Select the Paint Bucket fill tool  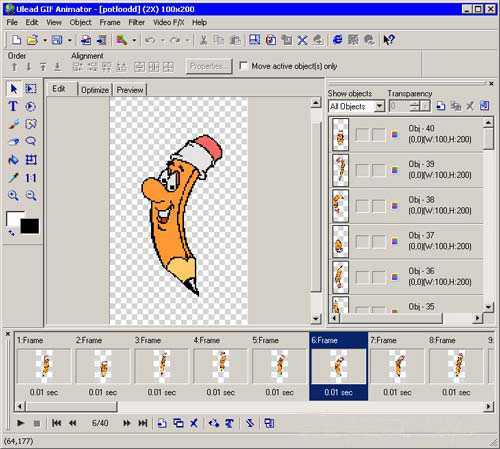point(13,160)
